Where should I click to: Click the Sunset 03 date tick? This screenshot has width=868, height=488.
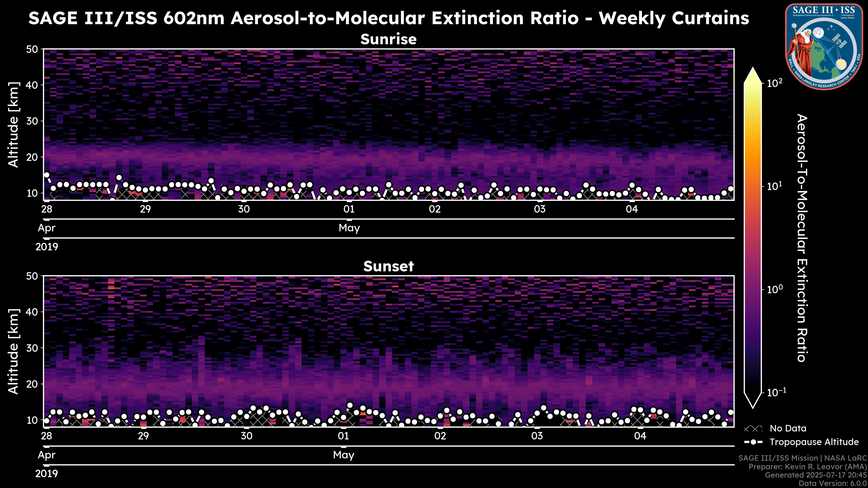(x=537, y=436)
